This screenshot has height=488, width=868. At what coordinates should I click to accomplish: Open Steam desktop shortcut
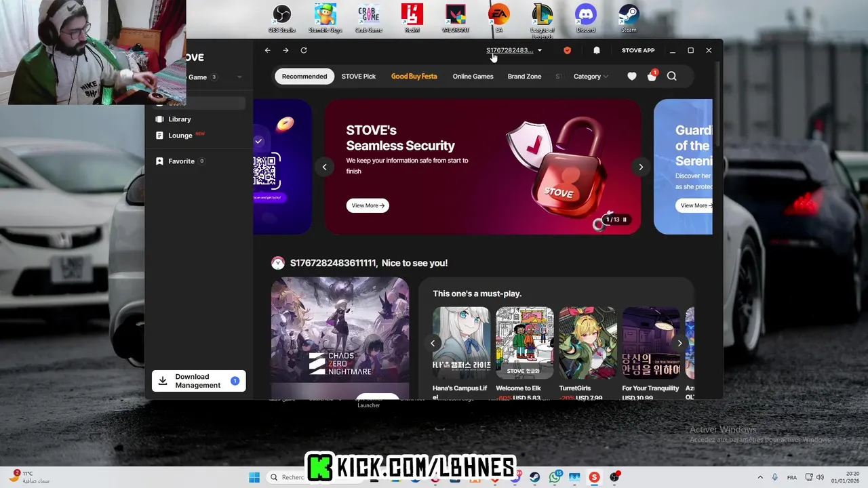(x=629, y=18)
